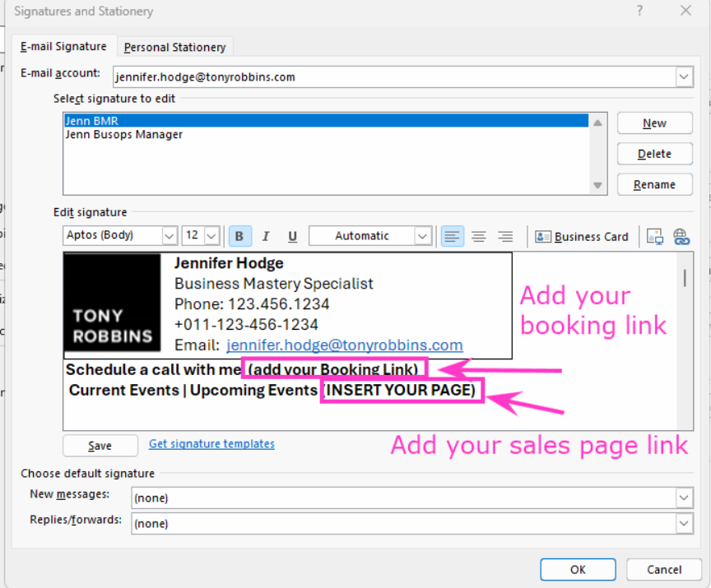Viewport: 711px width, 588px height.
Task: Center align signature text
Action: coord(478,236)
